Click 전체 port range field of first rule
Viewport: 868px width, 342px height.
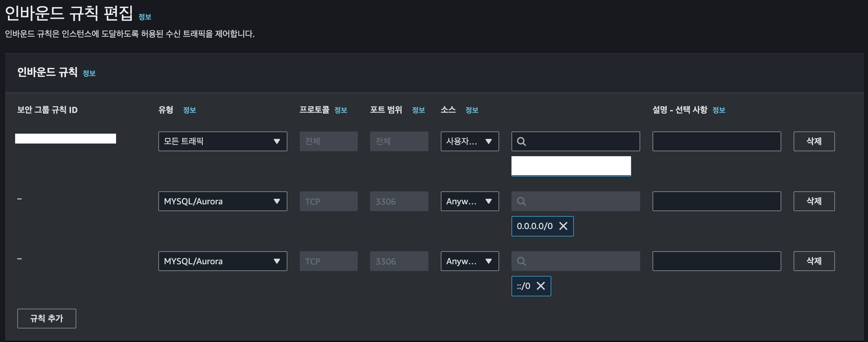click(399, 141)
